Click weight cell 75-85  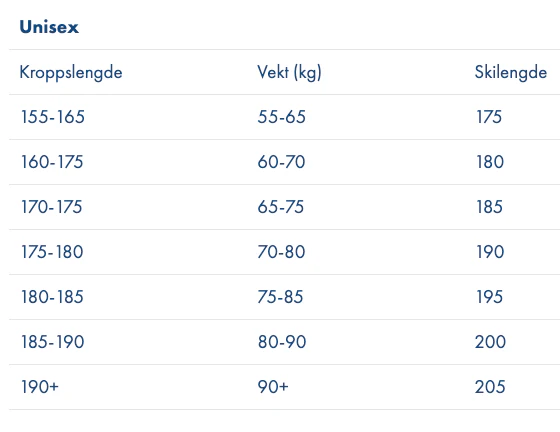tap(280, 297)
